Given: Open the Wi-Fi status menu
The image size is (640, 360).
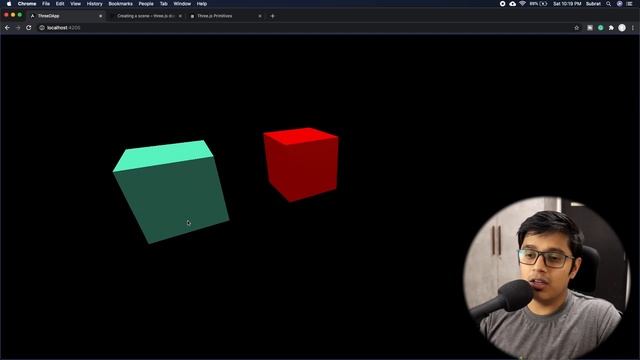Looking at the screenshot, I should tap(522, 4).
